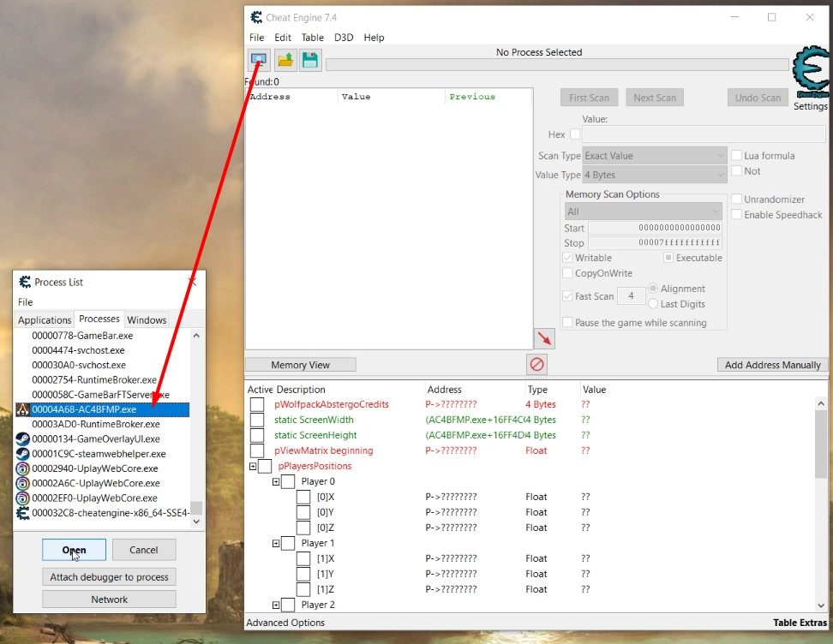Select the 00002940-UplayWebCore.exe icon

22,468
